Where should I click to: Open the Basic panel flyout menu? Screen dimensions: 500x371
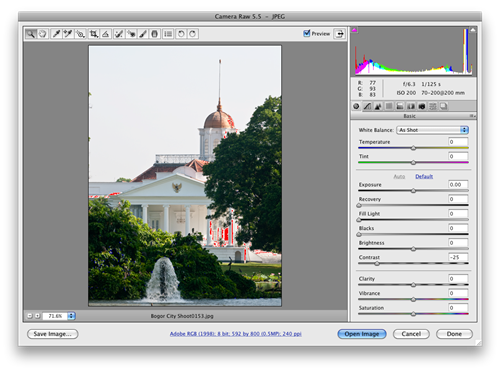point(473,116)
